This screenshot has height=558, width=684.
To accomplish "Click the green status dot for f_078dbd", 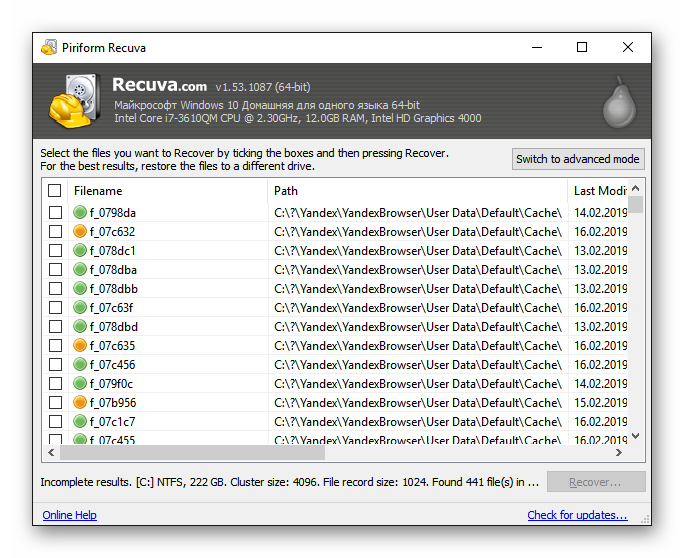I will [80, 326].
